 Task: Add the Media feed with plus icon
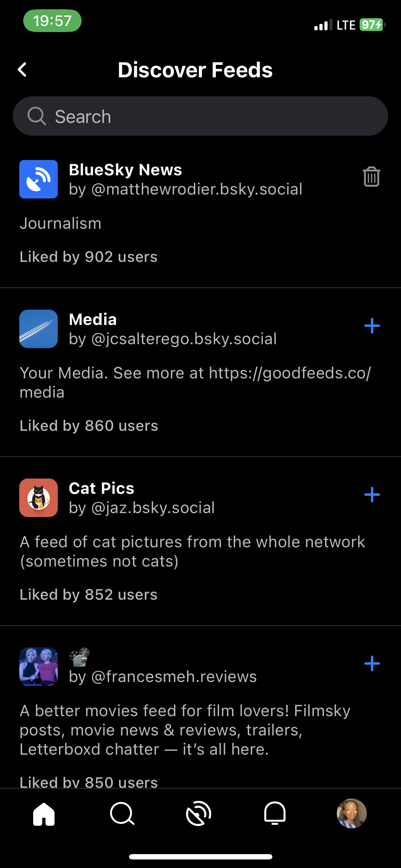[x=372, y=326]
